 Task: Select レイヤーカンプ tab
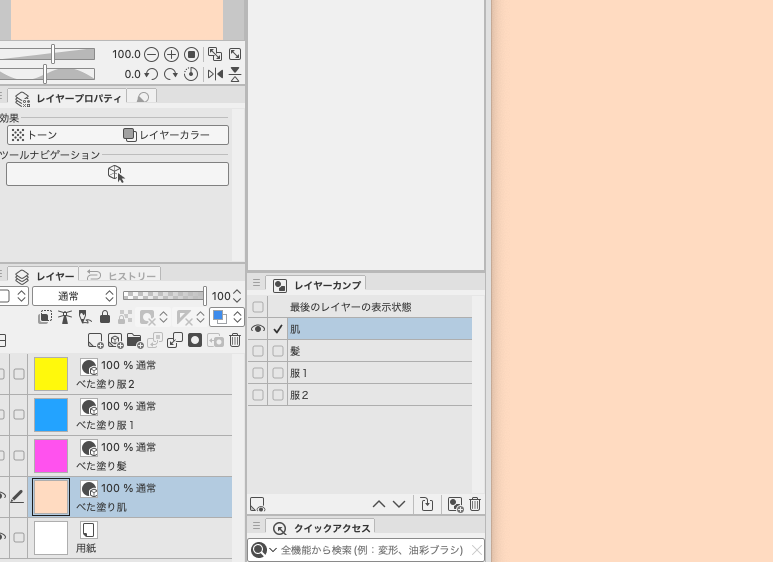click(x=316, y=285)
